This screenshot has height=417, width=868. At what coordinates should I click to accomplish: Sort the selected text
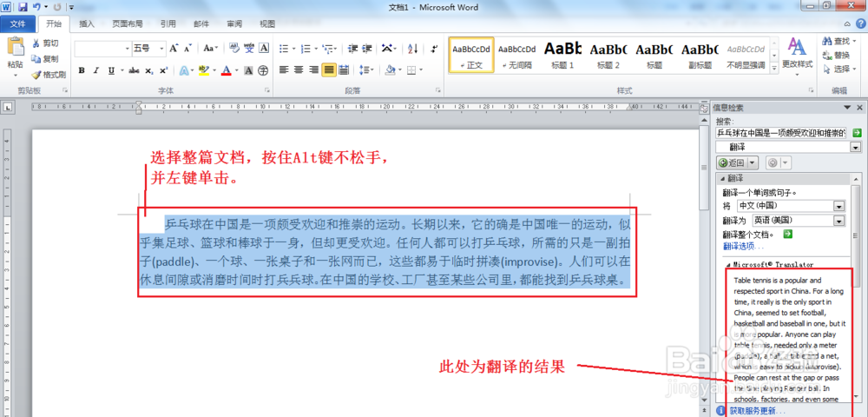(413, 49)
